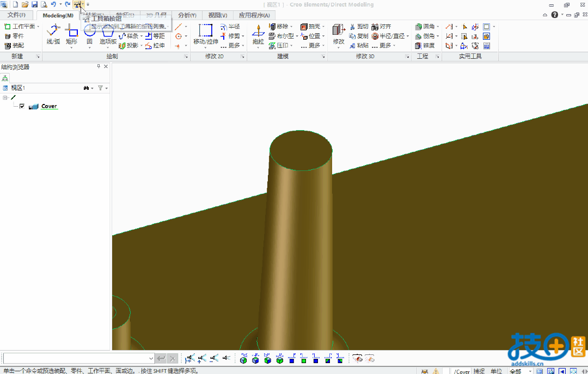The image size is (588, 374).
Task: Click the 拉伸 stretch tool in 绘制 group
Action: (155, 45)
